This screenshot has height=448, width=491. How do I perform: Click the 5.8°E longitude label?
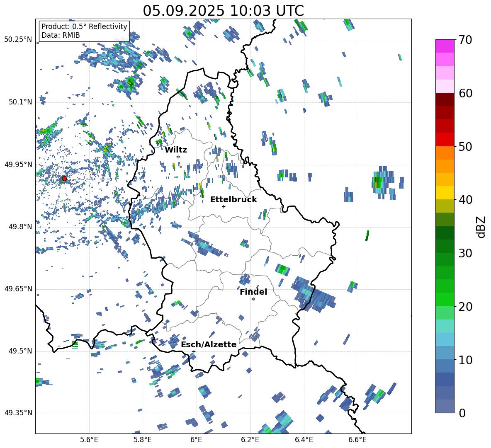[143, 440]
